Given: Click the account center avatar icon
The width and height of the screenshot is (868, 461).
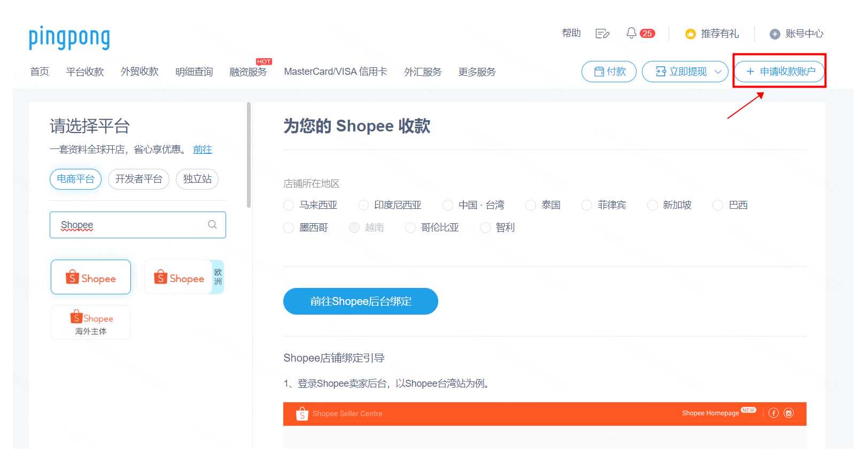Looking at the screenshot, I should tap(775, 34).
